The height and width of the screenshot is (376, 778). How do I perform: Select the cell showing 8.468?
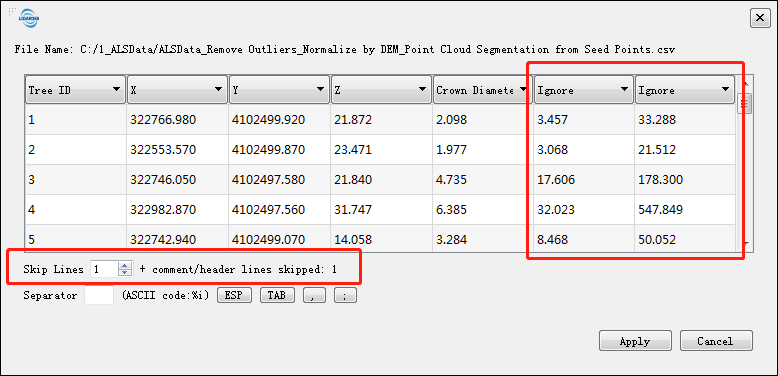[584, 238]
